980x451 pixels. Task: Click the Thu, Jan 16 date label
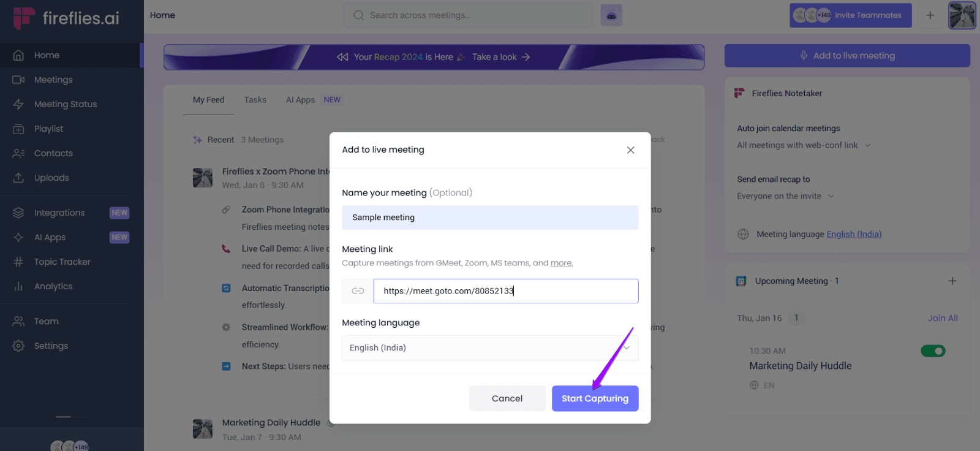tap(759, 318)
